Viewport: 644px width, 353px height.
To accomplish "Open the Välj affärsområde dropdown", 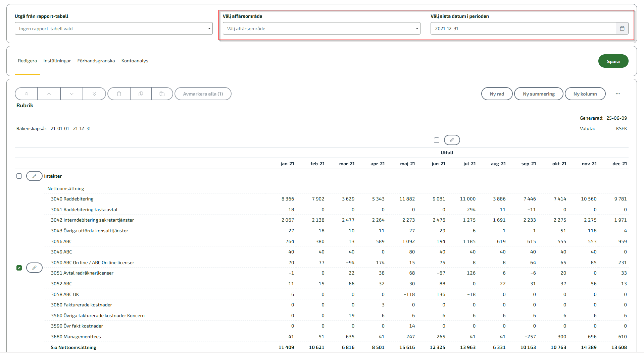I will pyautogui.click(x=321, y=28).
